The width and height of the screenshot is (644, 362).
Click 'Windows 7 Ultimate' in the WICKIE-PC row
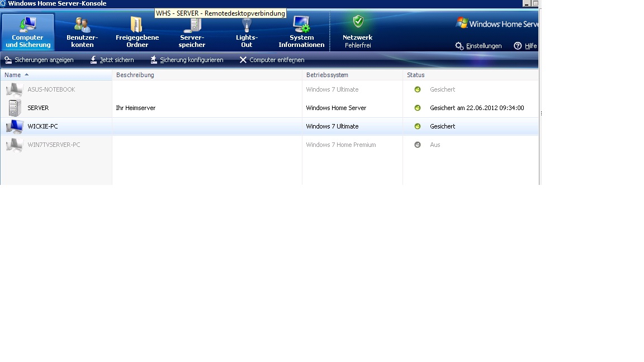click(332, 126)
